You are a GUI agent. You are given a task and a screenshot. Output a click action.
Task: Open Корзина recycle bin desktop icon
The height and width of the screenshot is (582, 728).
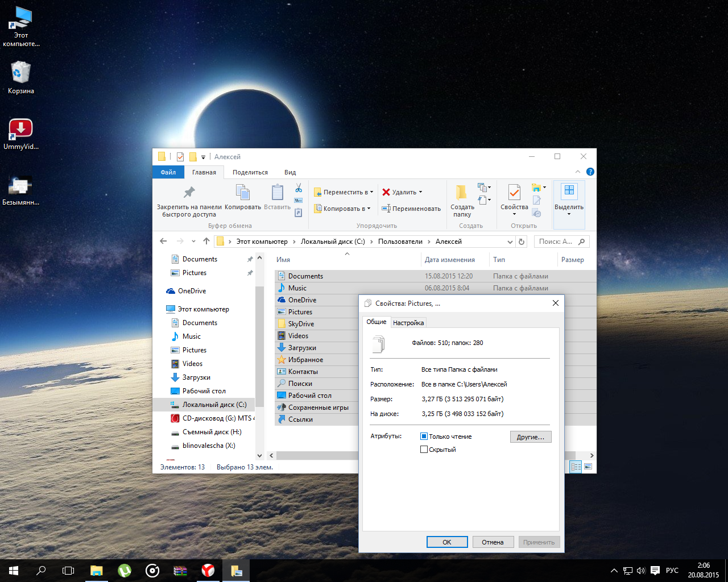point(21,78)
